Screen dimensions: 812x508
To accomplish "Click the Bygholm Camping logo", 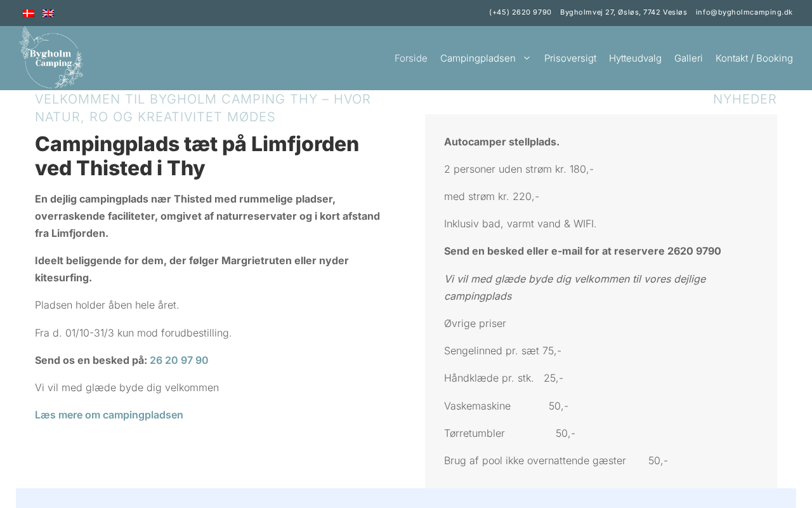I will point(51,58).
